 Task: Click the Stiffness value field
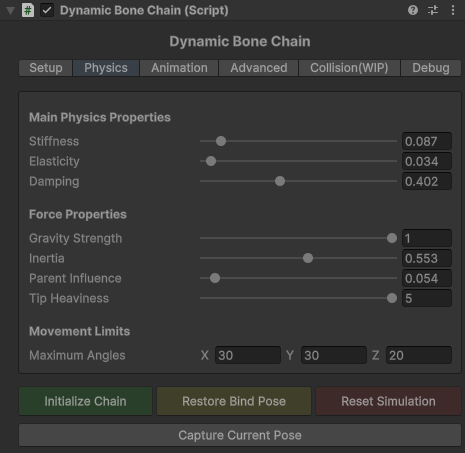coord(427,141)
